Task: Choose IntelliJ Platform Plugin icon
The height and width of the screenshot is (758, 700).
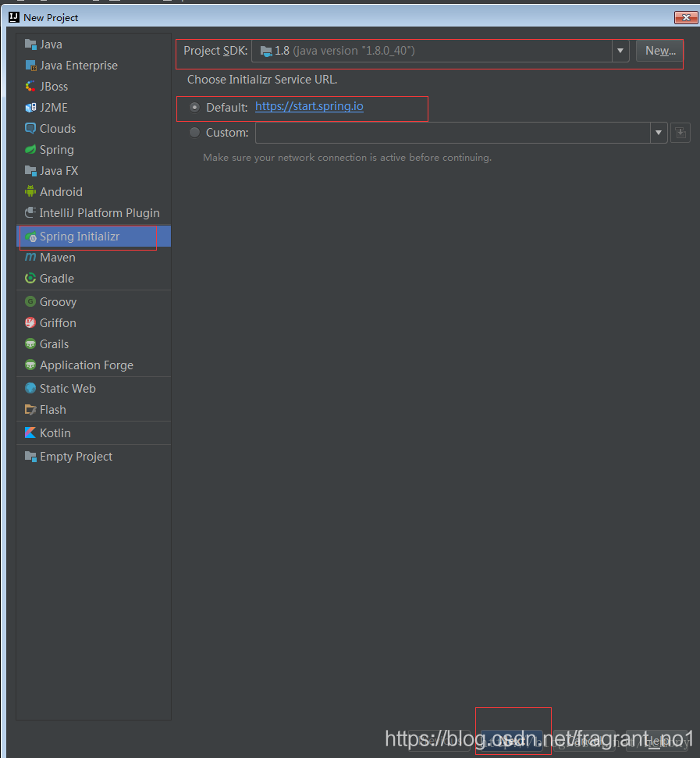Action: pos(30,212)
